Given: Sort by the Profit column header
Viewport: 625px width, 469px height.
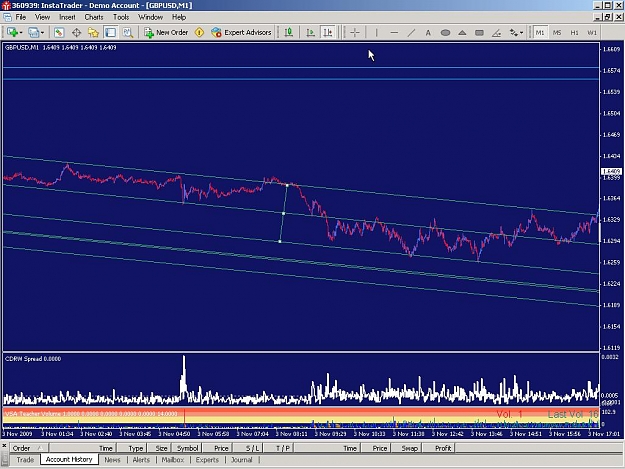Looking at the screenshot, I should (439, 448).
